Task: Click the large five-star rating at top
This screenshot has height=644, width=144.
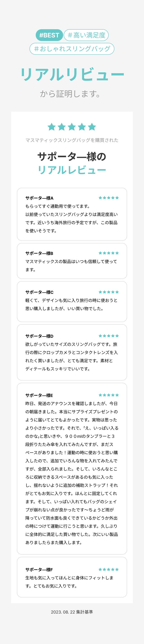Action: click(72, 127)
